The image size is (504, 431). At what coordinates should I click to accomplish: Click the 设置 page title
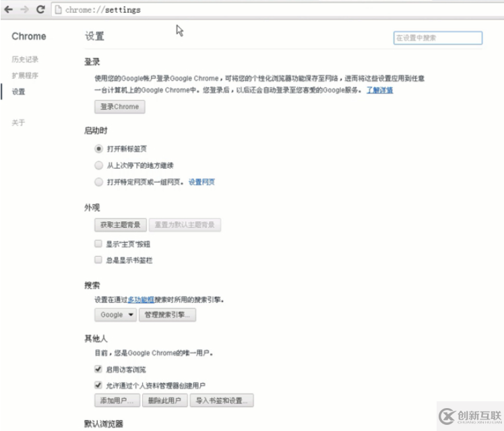94,36
